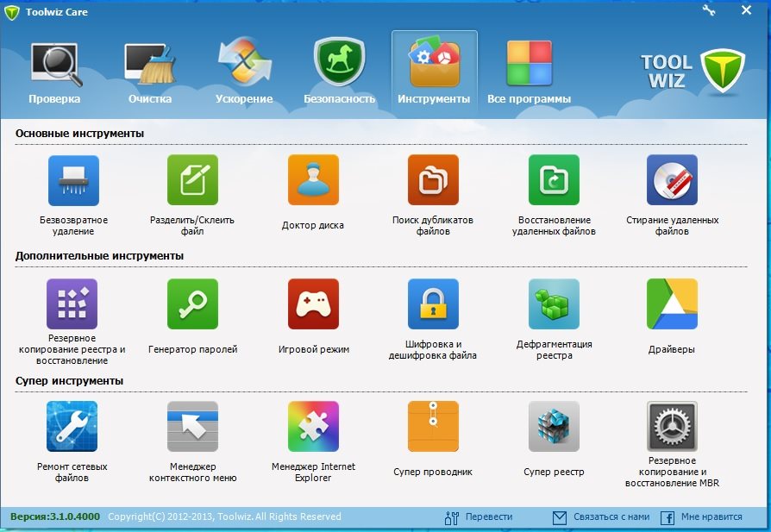Click the Toolwiz shield logo
Screen dimensions: 771x532
[723, 71]
